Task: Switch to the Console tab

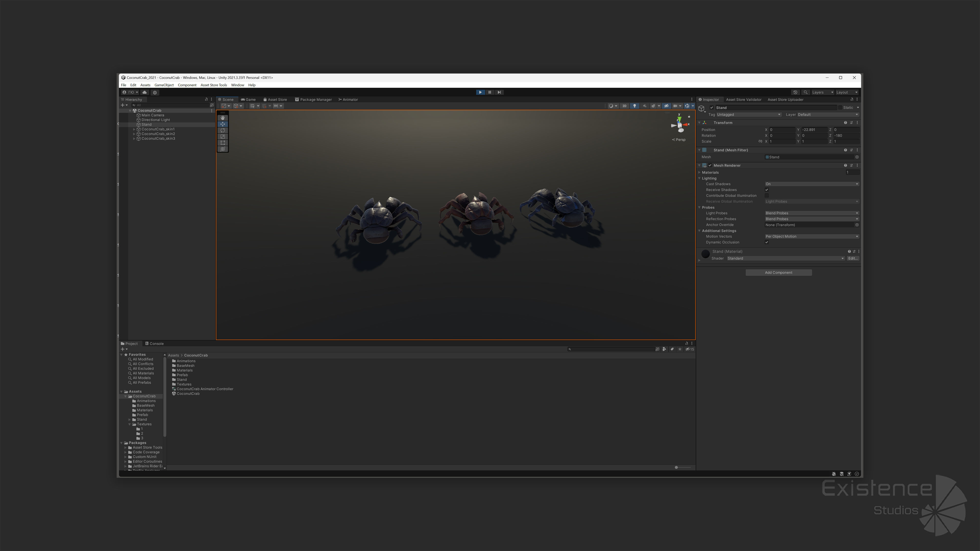Action: [154, 344]
